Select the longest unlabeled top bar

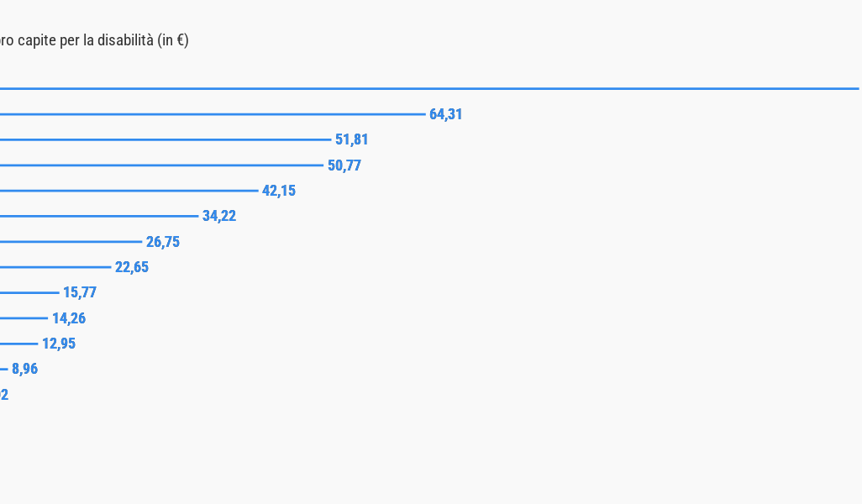(x=429, y=88)
